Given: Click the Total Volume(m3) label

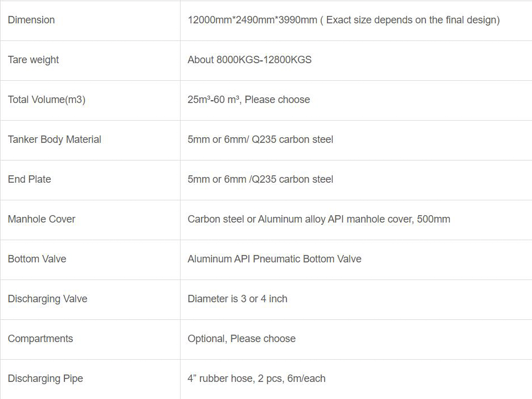Looking at the screenshot, I should [x=47, y=100].
